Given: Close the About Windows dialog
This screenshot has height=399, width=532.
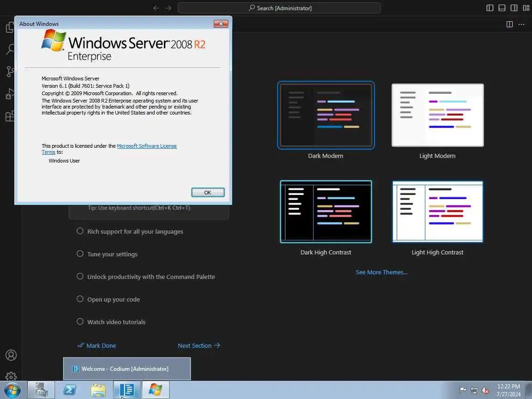Looking at the screenshot, I should [x=221, y=24].
